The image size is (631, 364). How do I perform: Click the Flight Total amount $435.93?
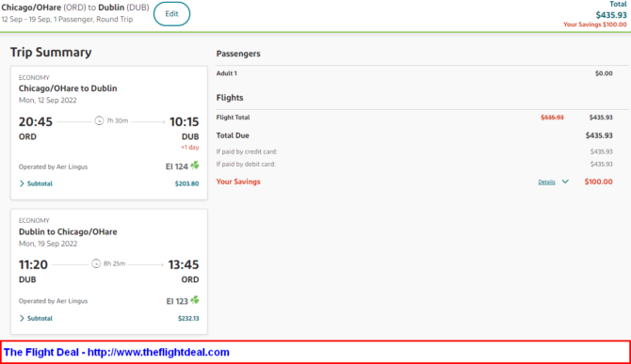point(601,118)
